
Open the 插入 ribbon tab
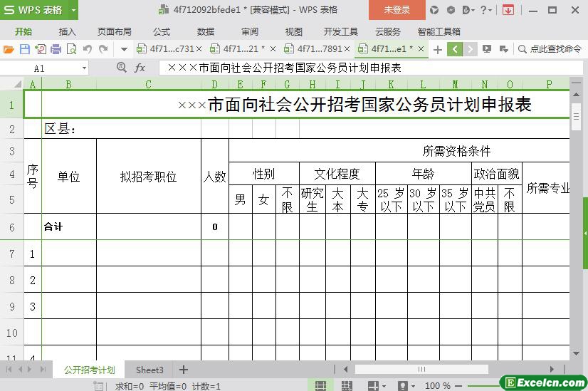tap(68, 32)
